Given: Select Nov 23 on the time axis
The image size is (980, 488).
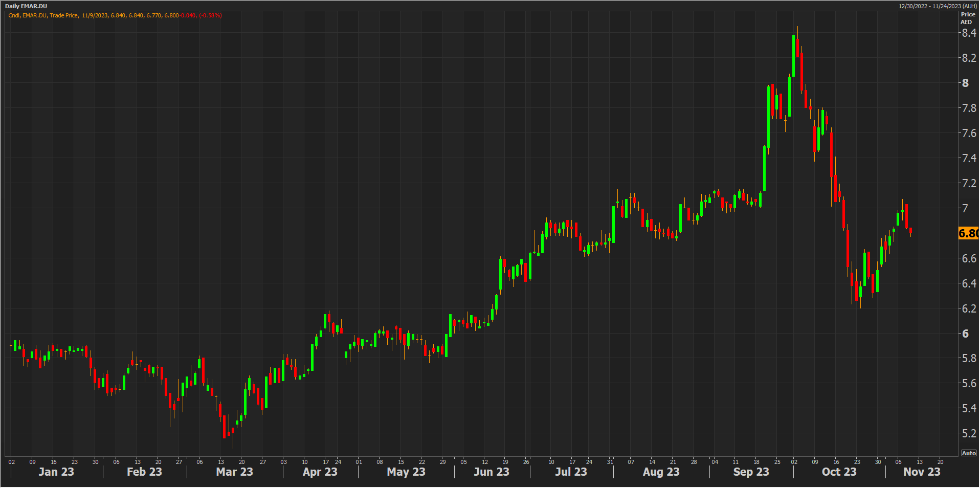Looking at the screenshot, I should tap(922, 472).
